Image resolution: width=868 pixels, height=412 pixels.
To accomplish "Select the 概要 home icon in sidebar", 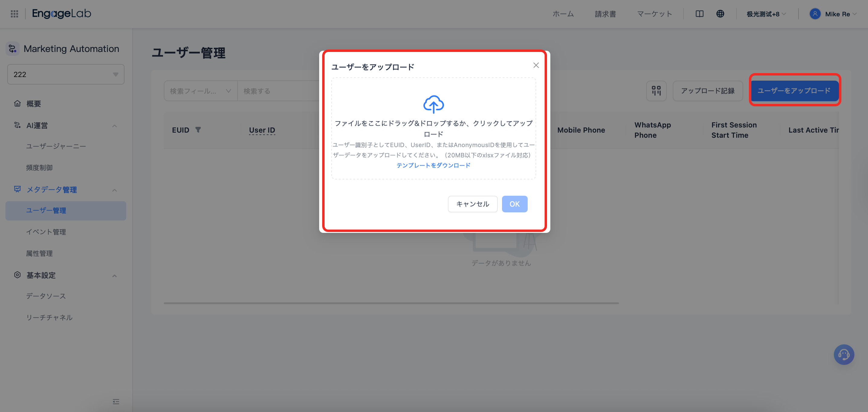I will pyautogui.click(x=18, y=103).
